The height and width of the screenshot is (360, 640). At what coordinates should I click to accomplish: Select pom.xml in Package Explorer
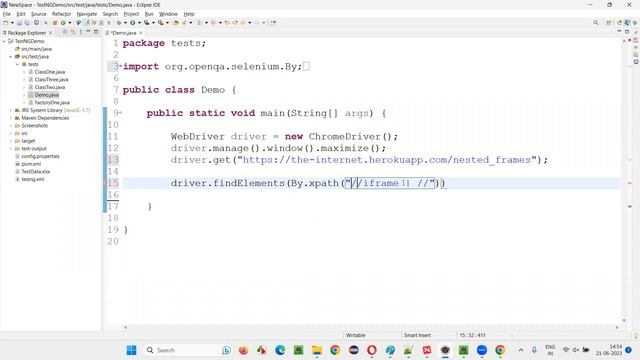pos(31,164)
